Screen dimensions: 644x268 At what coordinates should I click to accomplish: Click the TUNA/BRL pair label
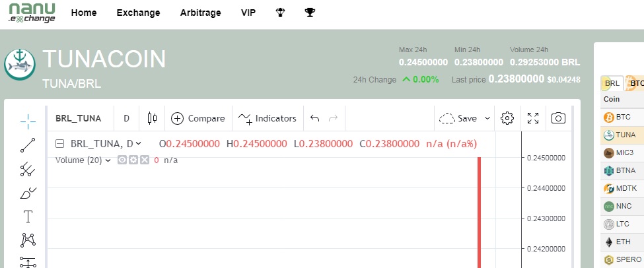coord(71,84)
